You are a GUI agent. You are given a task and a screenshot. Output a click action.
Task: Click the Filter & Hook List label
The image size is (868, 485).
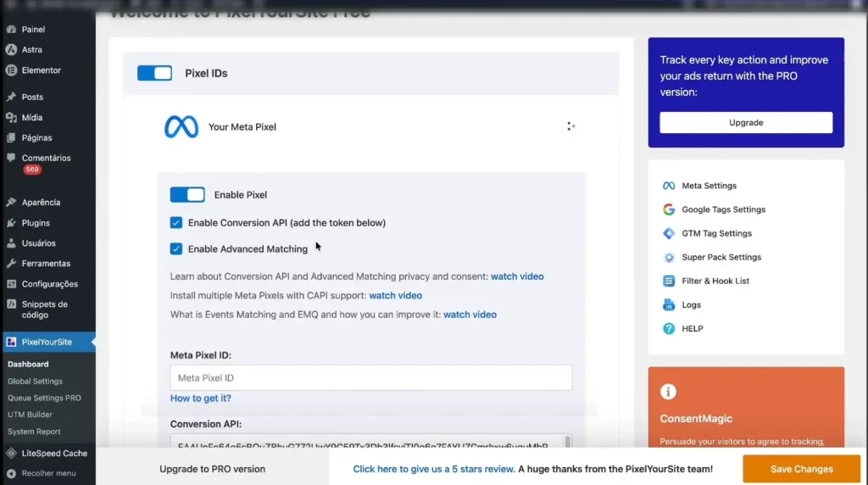pos(715,281)
